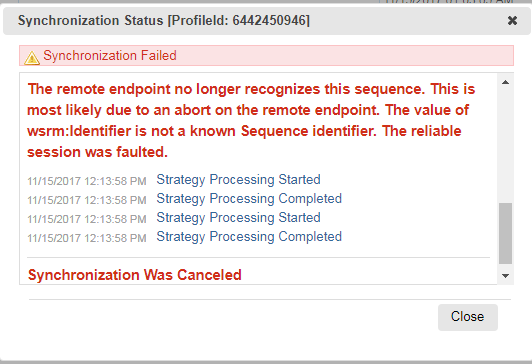Select second Strategy Processing Started log entry

tap(238, 217)
